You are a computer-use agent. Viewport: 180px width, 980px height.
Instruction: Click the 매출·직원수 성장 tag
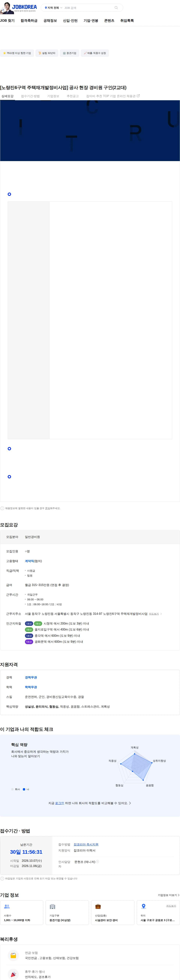[x=95, y=53]
